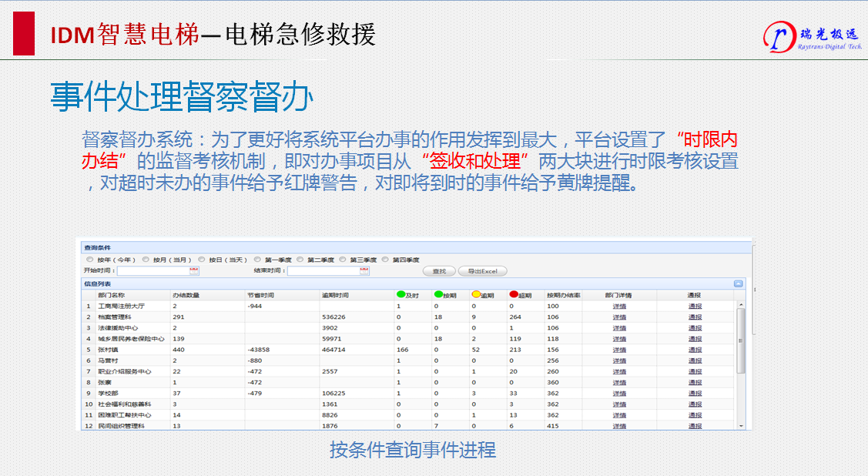
Task: Open the start time calendar picker icon
Action: point(194,271)
